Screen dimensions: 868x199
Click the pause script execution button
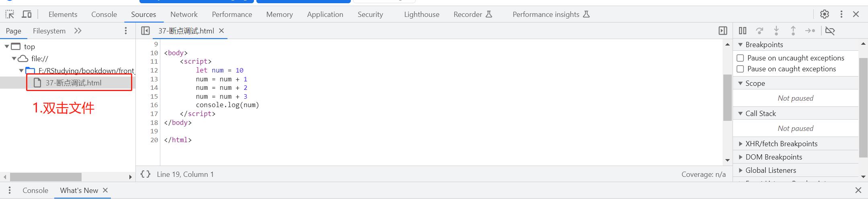coord(743,31)
